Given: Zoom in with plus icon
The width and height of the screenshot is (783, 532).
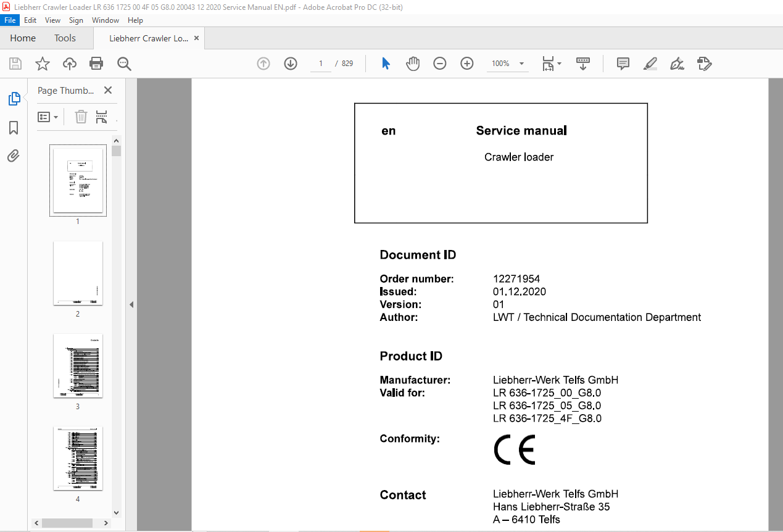Looking at the screenshot, I should tap(467, 64).
